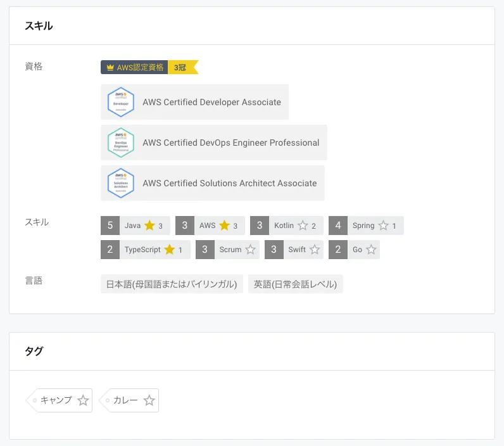Click the level 5 box beside Java
The width and height of the screenshot is (504, 446).
(x=110, y=226)
